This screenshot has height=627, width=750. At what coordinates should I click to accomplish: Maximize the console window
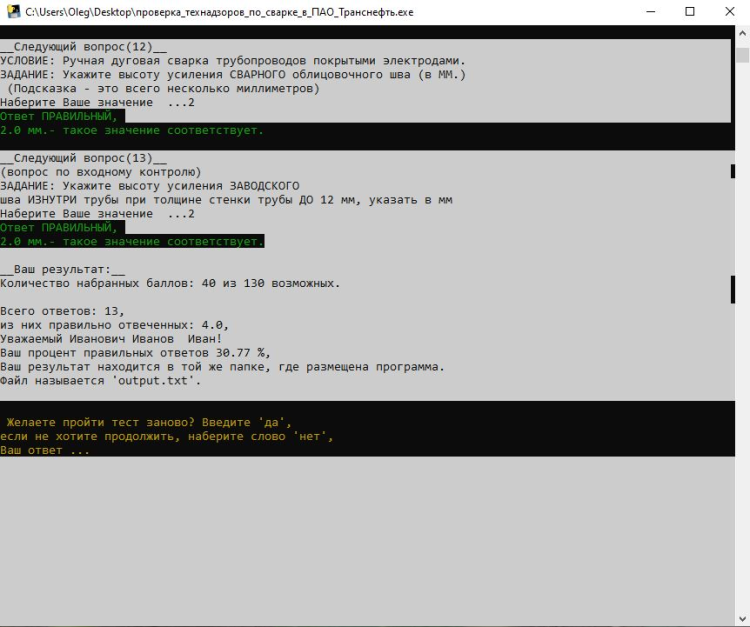click(689, 12)
